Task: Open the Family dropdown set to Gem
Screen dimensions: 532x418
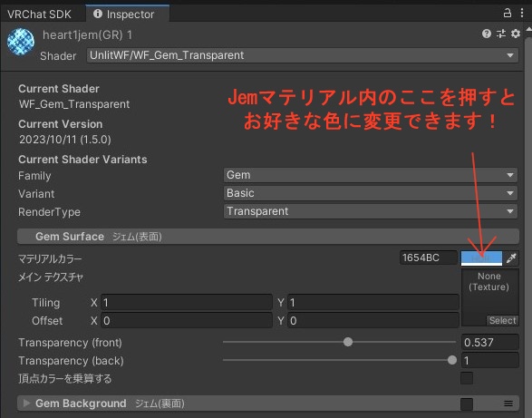Action: tap(371, 175)
